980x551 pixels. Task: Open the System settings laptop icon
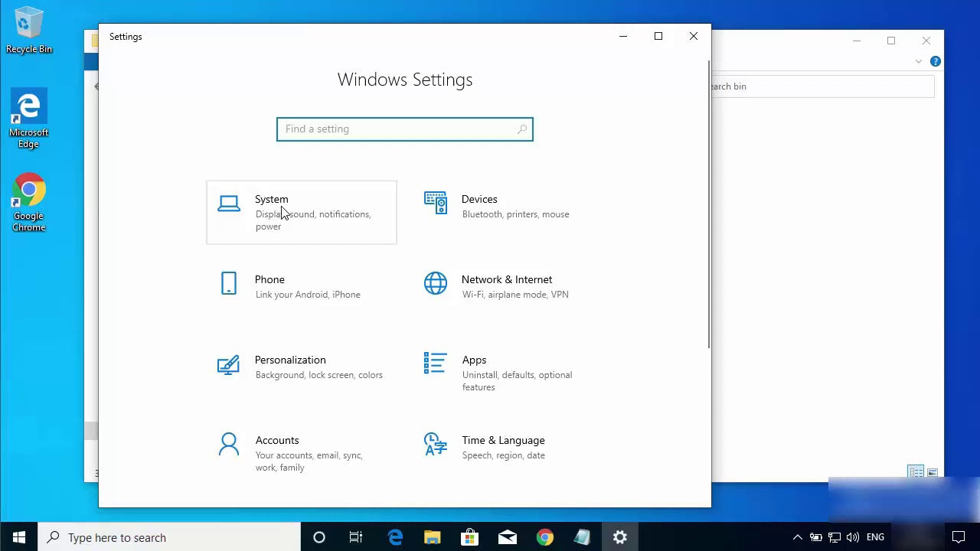(x=229, y=204)
